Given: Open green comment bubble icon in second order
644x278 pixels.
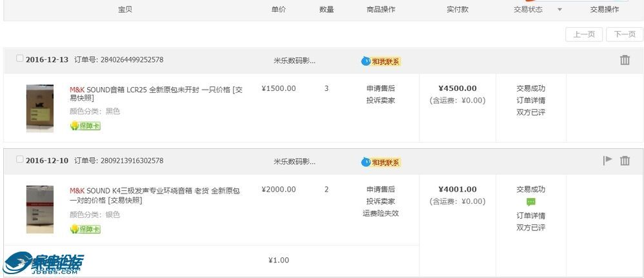Looking at the screenshot, I should coord(530,202).
